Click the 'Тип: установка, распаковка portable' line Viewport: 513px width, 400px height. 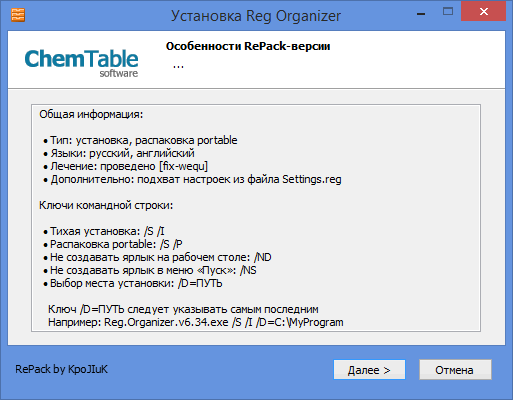(140, 140)
